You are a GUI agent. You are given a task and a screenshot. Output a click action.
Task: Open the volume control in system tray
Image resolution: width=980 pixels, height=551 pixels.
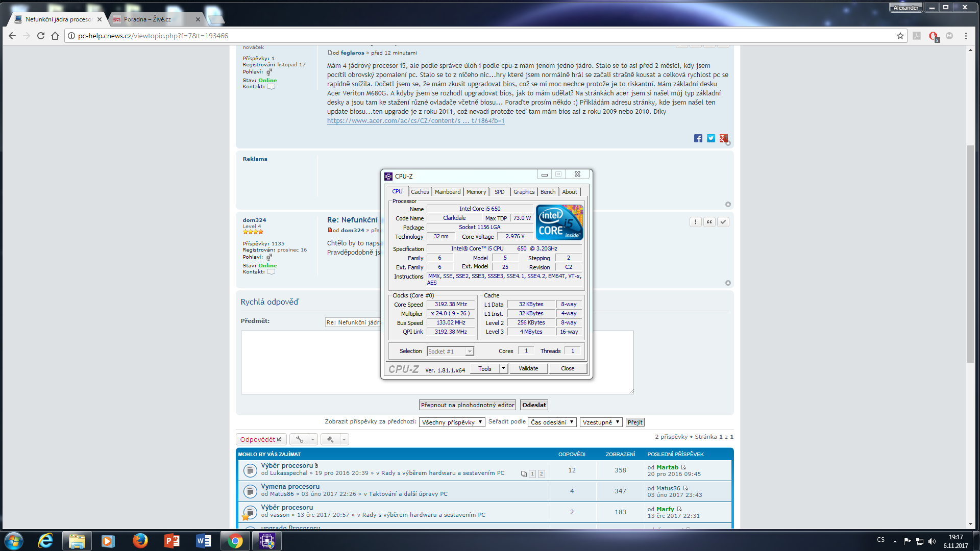[x=932, y=541]
